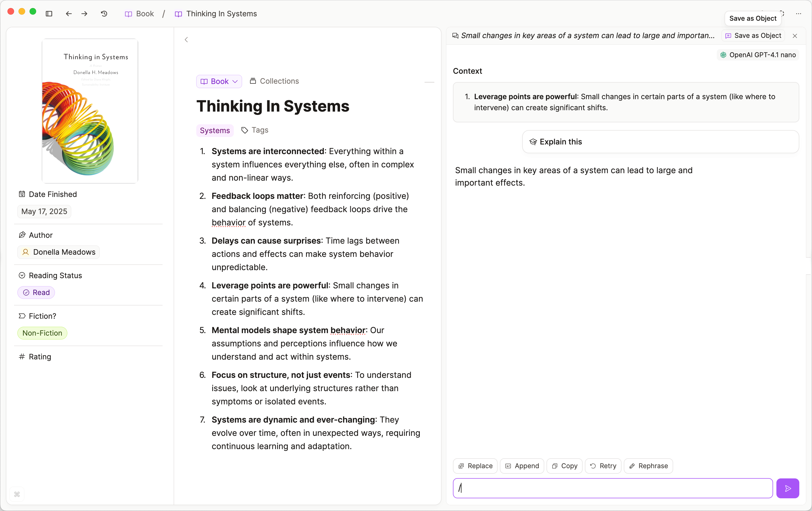Close the AI assistant panel
This screenshot has height=511, width=812.
tap(795, 36)
